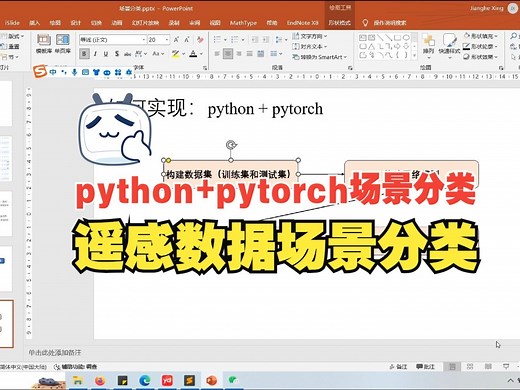Toggle Comments (批注) in status bar
This screenshot has width=520, height=390.
pyautogui.click(x=426, y=367)
